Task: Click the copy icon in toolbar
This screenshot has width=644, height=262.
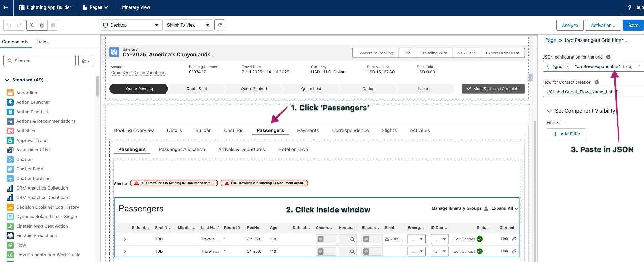Action: (x=42, y=25)
